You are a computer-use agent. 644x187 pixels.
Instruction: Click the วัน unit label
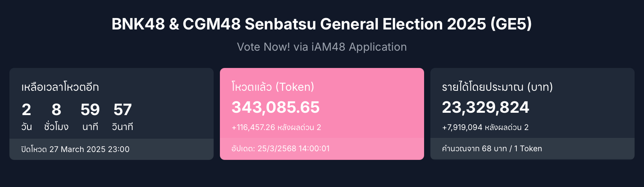click(26, 127)
